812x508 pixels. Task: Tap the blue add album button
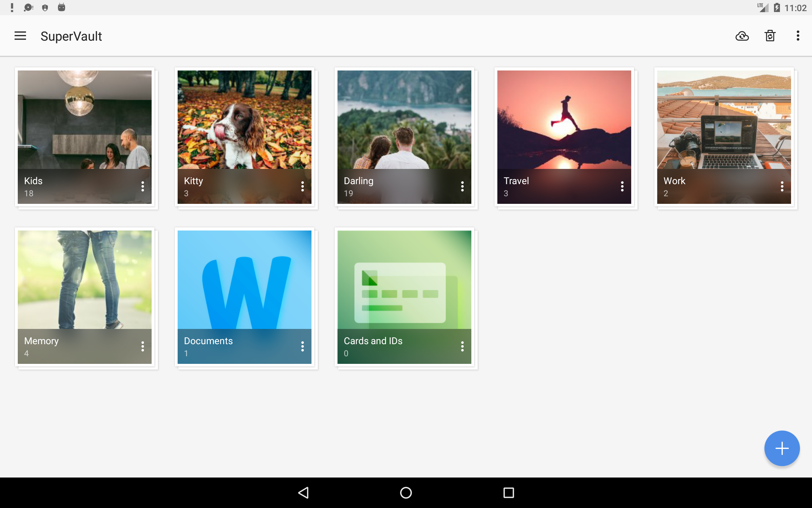click(x=782, y=448)
